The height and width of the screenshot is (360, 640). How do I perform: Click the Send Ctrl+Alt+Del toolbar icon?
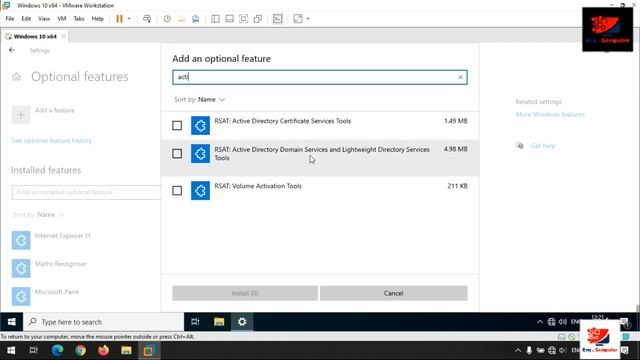(x=147, y=19)
